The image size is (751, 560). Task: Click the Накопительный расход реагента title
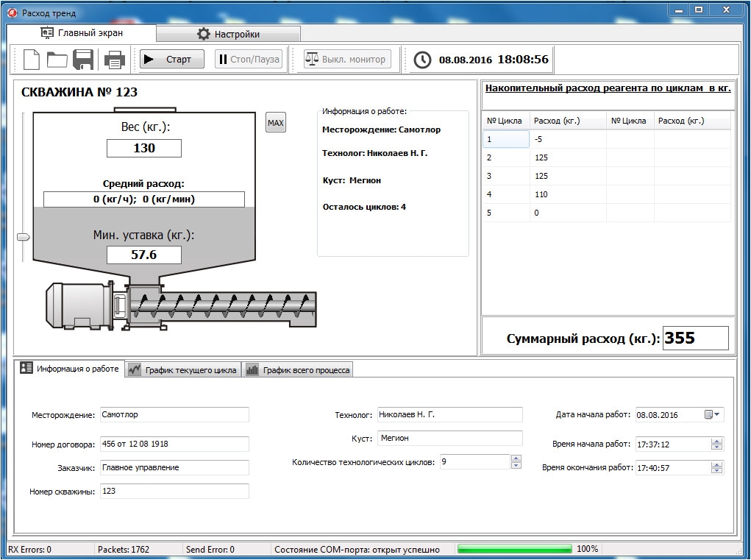pyautogui.click(x=608, y=88)
